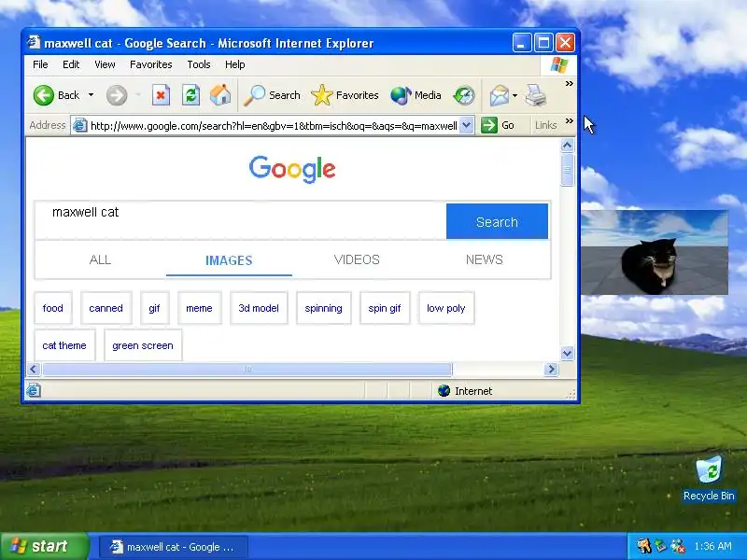Click the gif suggestion chip
This screenshot has width=747, height=560.
tap(154, 308)
